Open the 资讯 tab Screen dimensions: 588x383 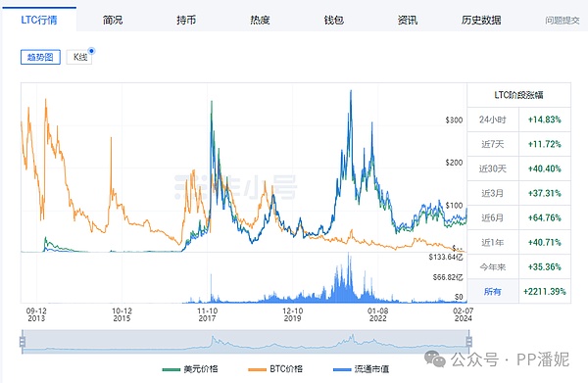(408, 20)
